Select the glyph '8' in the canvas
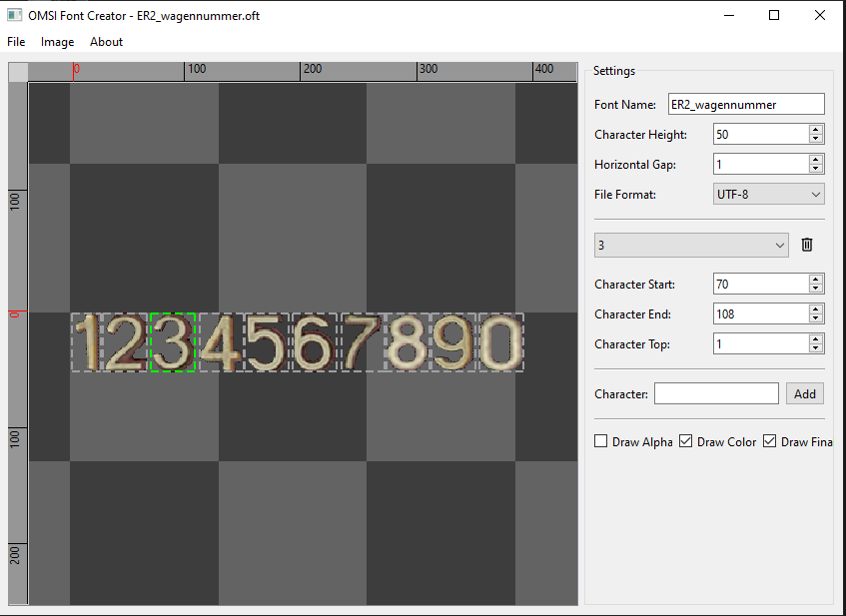The image size is (846, 616). click(408, 342)
